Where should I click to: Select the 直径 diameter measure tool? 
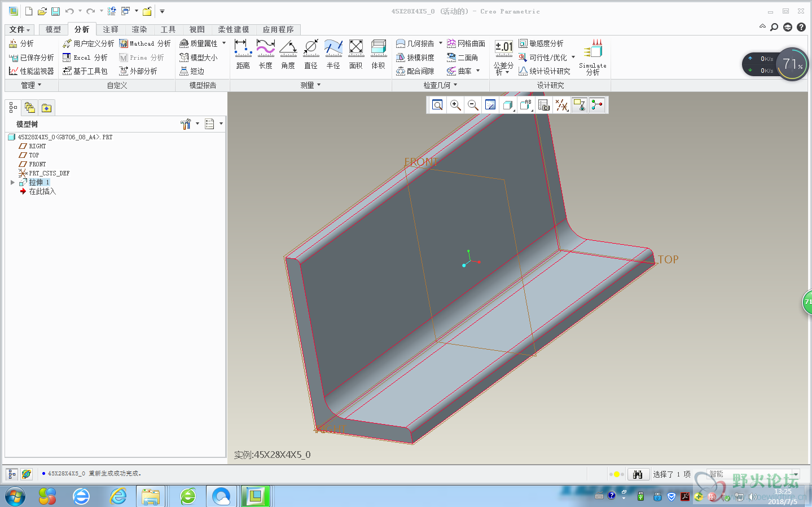tap(311, 55)
